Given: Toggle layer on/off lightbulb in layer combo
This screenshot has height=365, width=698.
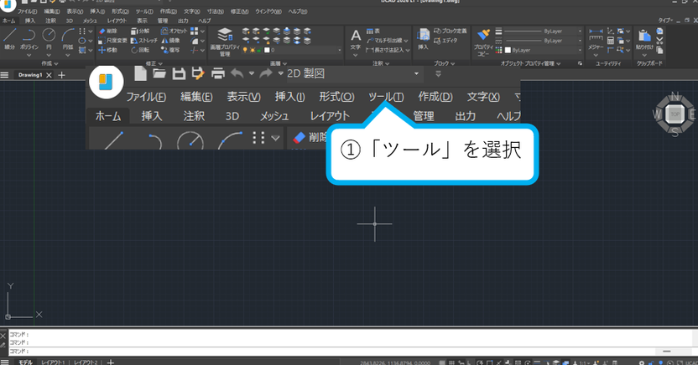Looking at the screenshot, I should (245, 50).
